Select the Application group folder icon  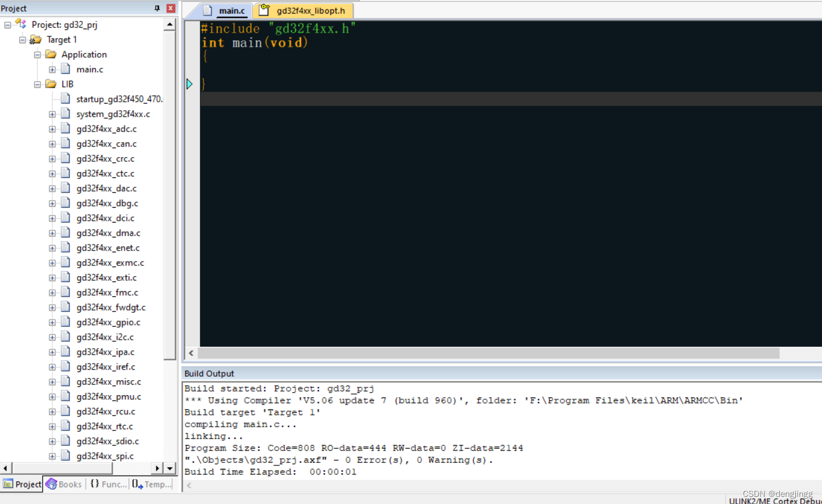(51, 54)
